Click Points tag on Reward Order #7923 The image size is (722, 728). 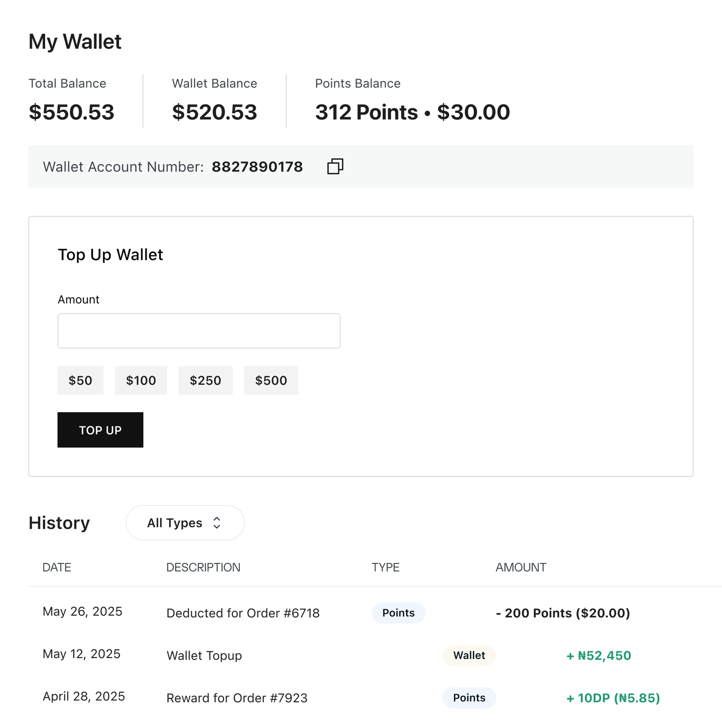[x=469, y=698]
